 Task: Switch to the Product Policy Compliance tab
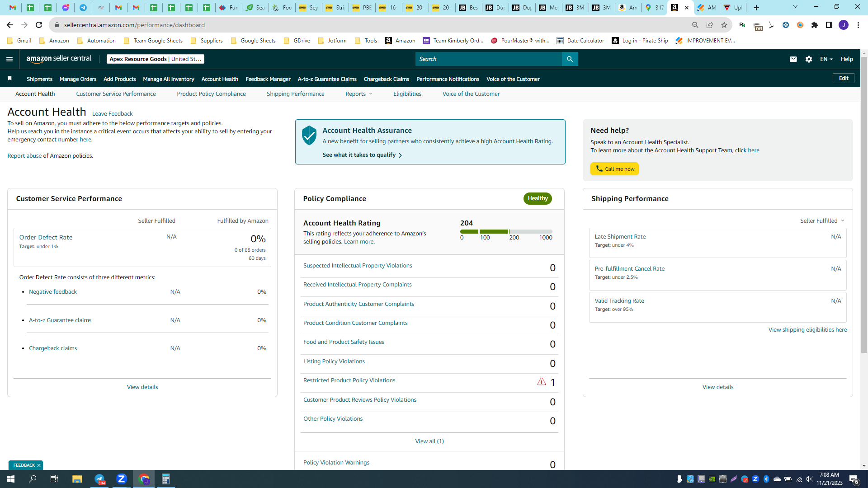pos(211,94)
